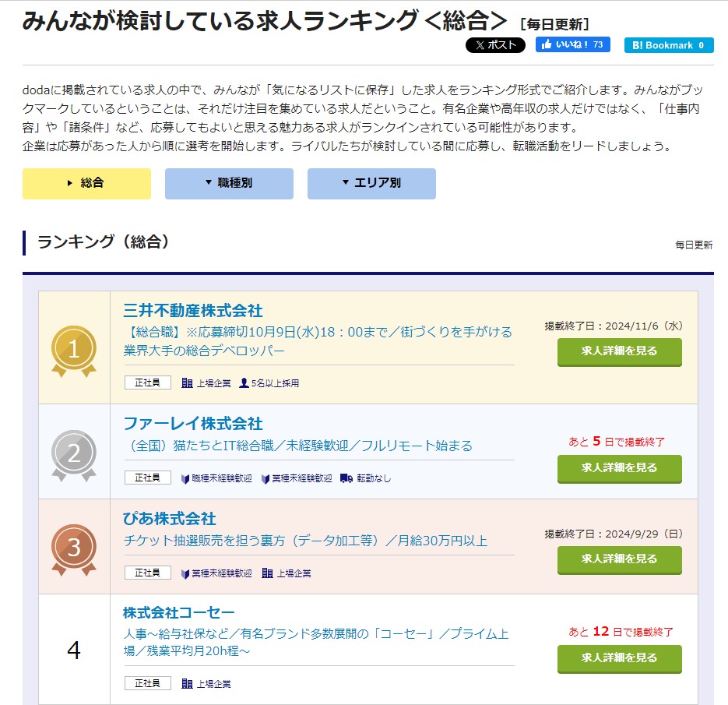Click 掲載終了日:2024/11/6 text

[x=614, y=326]
